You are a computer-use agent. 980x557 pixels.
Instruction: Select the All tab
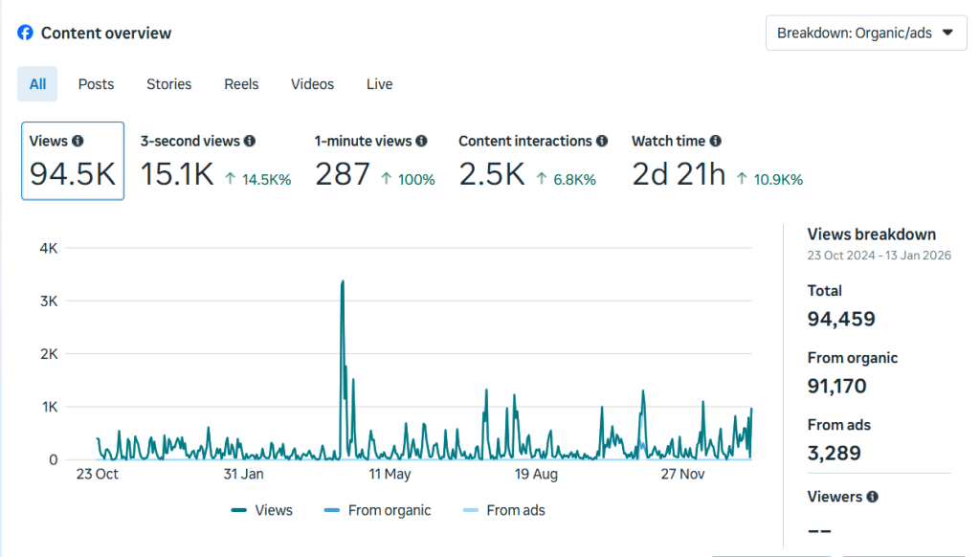(37, 84)
